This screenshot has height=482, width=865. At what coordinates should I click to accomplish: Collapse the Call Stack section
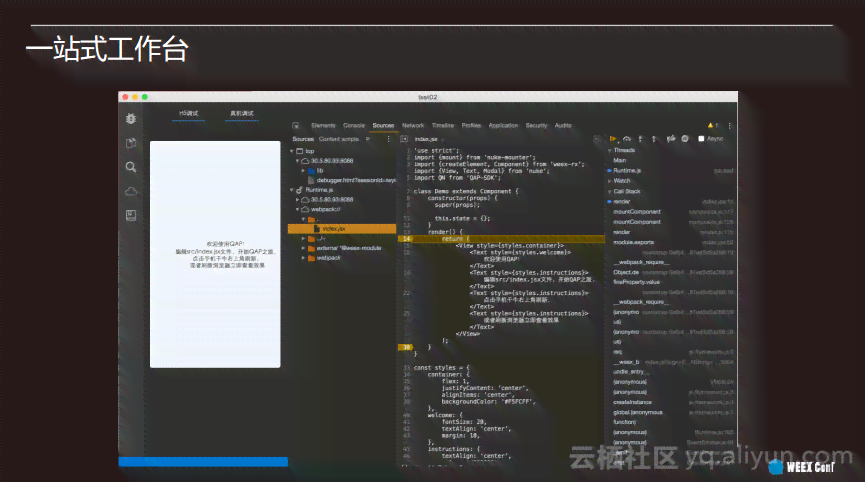610,191
